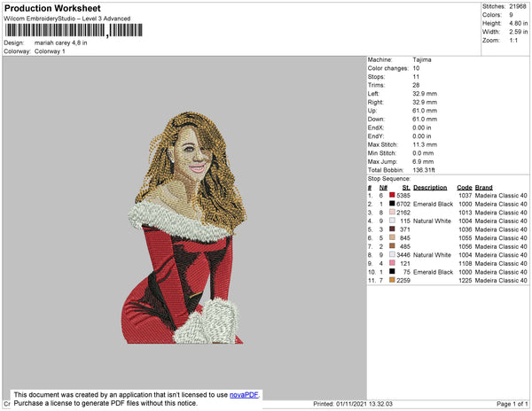
Task: Click the Production Worksheet title
Action: coord(52,9)
